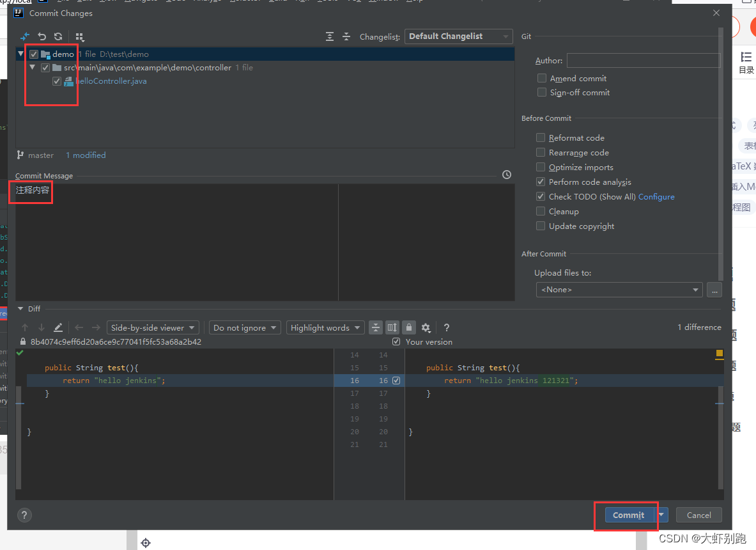Open the Side-by-side viewer dropdown
Image resolution: width=756 pixels, height=550 pixels.
pos(153,327)
